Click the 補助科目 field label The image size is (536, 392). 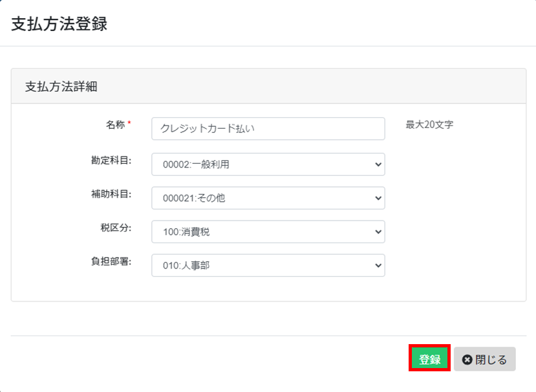coord(111,194)
